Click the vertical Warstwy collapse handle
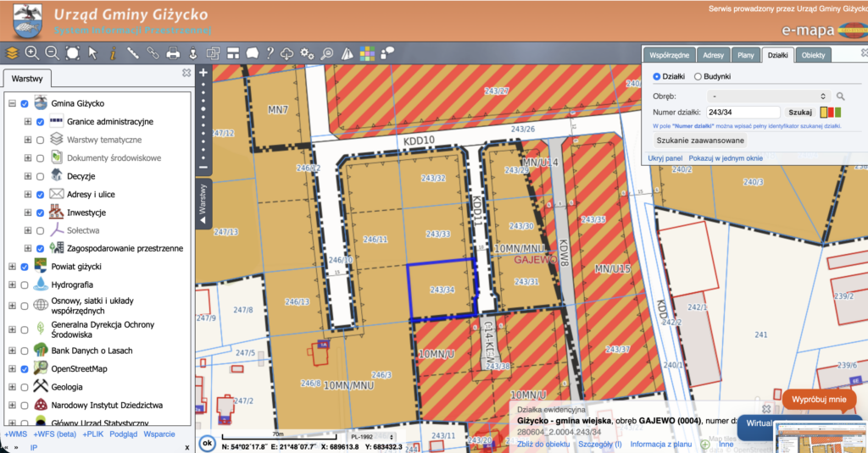Screen dimensions: 868x453 203,202
